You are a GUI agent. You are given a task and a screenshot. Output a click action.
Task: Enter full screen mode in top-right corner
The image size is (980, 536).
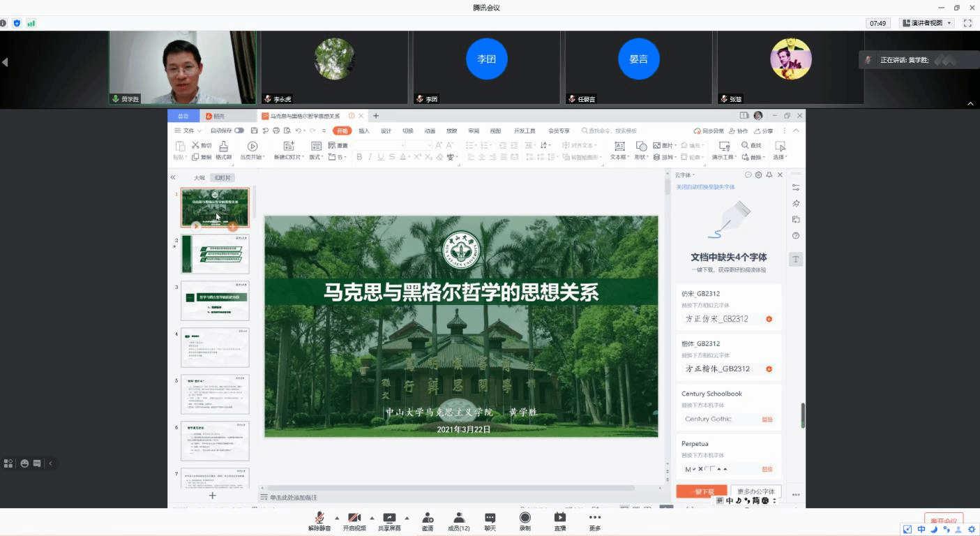967,23
